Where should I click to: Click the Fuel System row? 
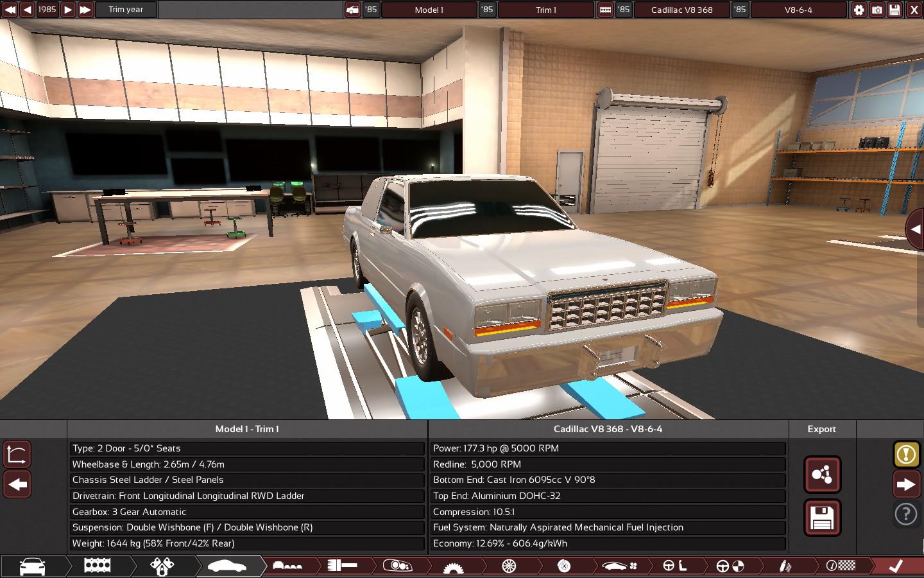point(608,527)
